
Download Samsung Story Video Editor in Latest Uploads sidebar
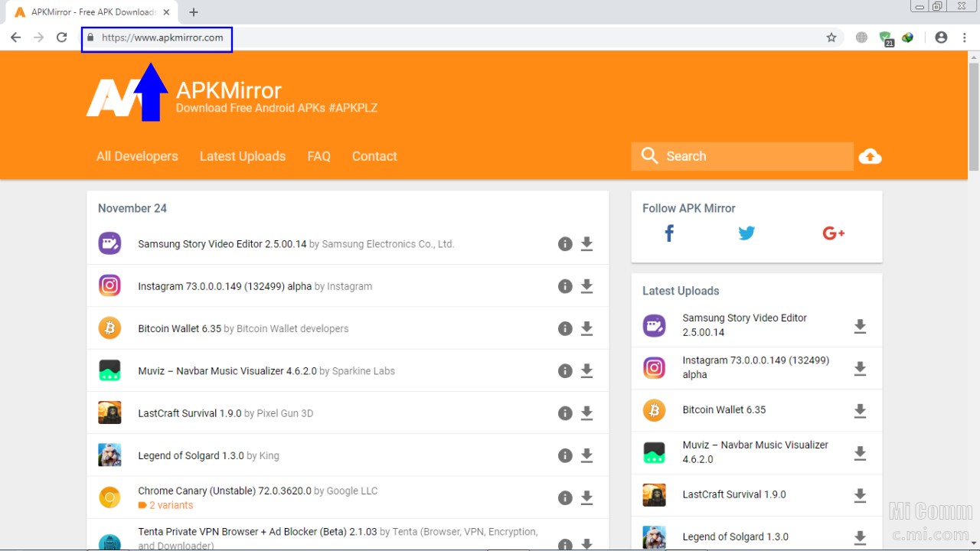[x=860, y=327]
